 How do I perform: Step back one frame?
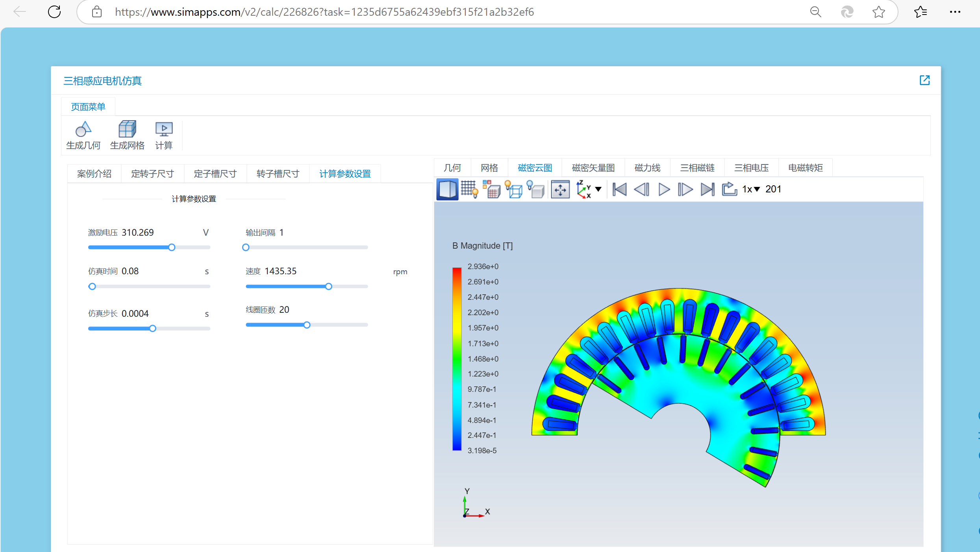642,190
